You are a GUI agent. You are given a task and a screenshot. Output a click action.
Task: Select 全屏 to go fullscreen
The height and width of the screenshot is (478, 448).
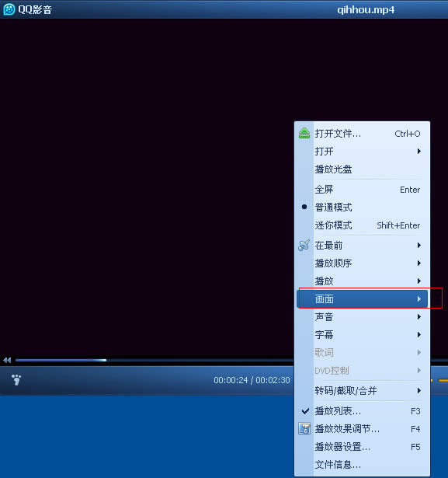(x=362, y=190)
